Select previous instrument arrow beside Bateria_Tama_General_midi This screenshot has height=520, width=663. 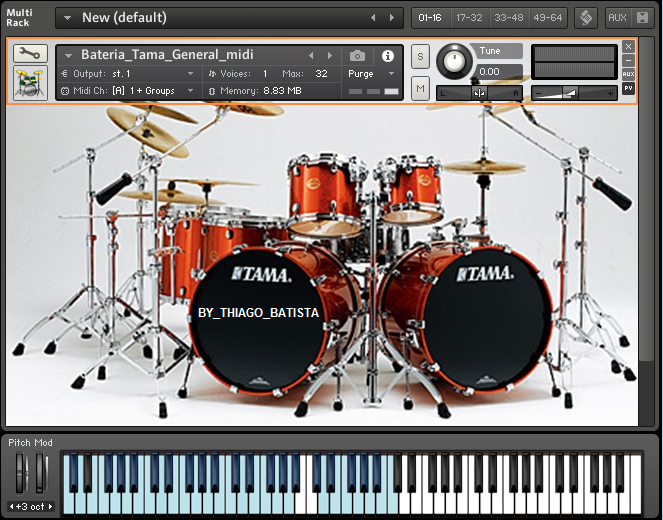[x=312, y=55]
